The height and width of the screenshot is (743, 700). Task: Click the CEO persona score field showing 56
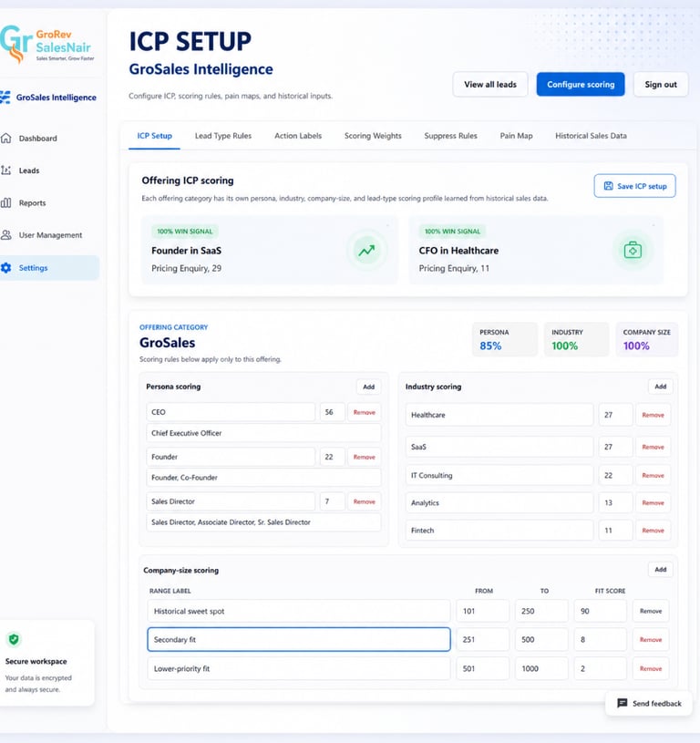coord(332,412)
